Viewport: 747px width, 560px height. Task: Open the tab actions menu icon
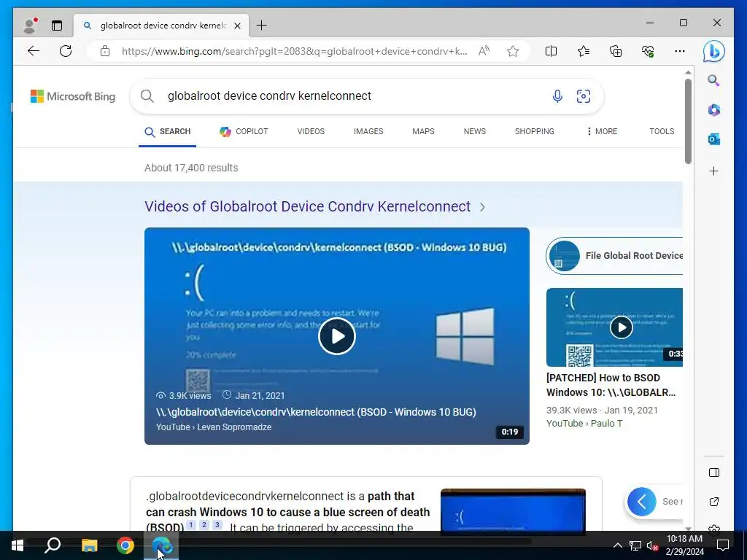tap(57, 26)
